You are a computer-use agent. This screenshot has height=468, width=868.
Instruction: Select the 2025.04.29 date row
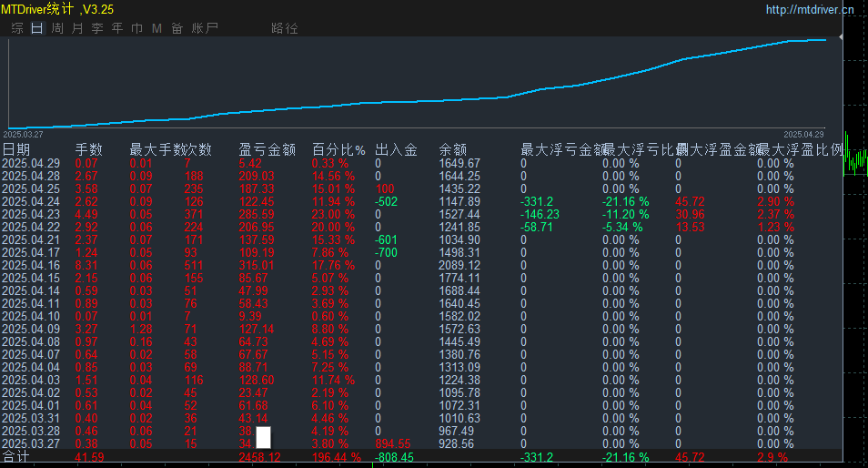pyautogui.click(x=420, y=163)
